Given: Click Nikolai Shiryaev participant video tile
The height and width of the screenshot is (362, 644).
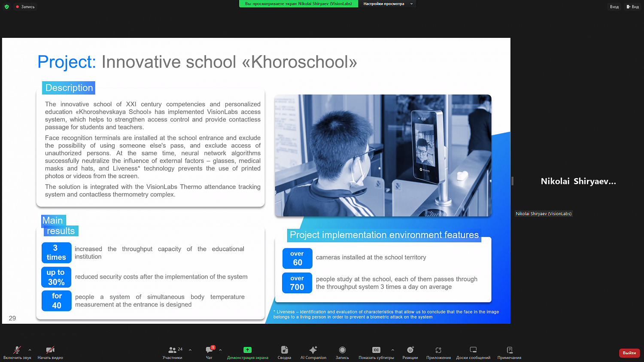Looking at the screenshot, I should tap(578, 181).
